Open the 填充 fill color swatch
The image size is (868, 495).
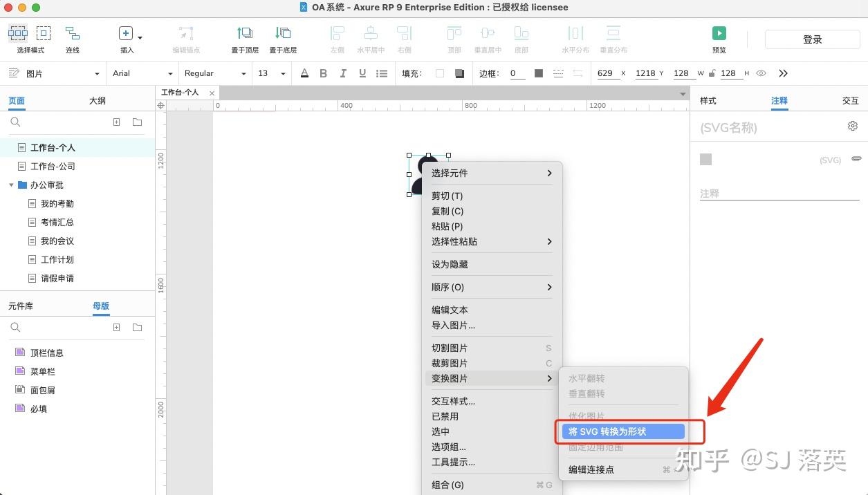click(x=441, y=73)
